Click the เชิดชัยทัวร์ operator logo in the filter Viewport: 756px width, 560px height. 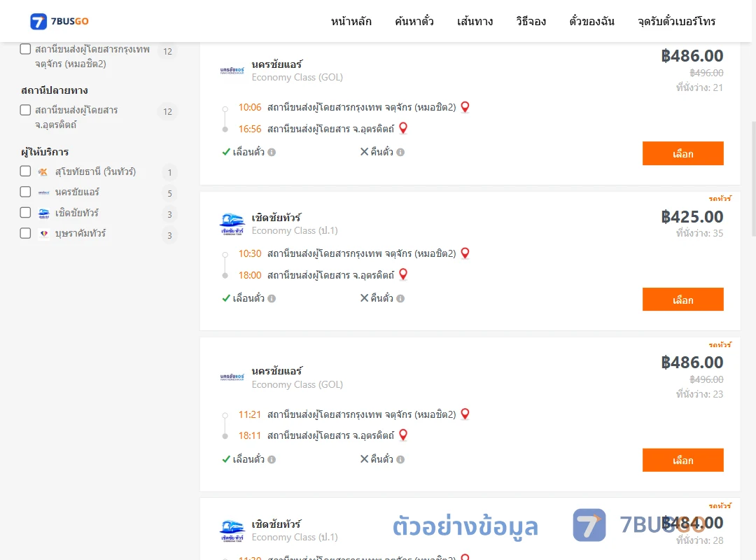tap(43, 213)
